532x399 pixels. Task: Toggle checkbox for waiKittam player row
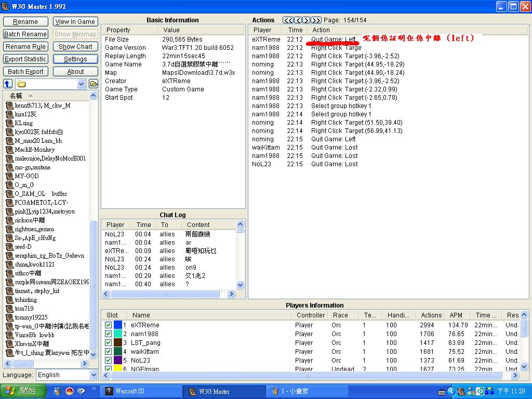point(108,352)
